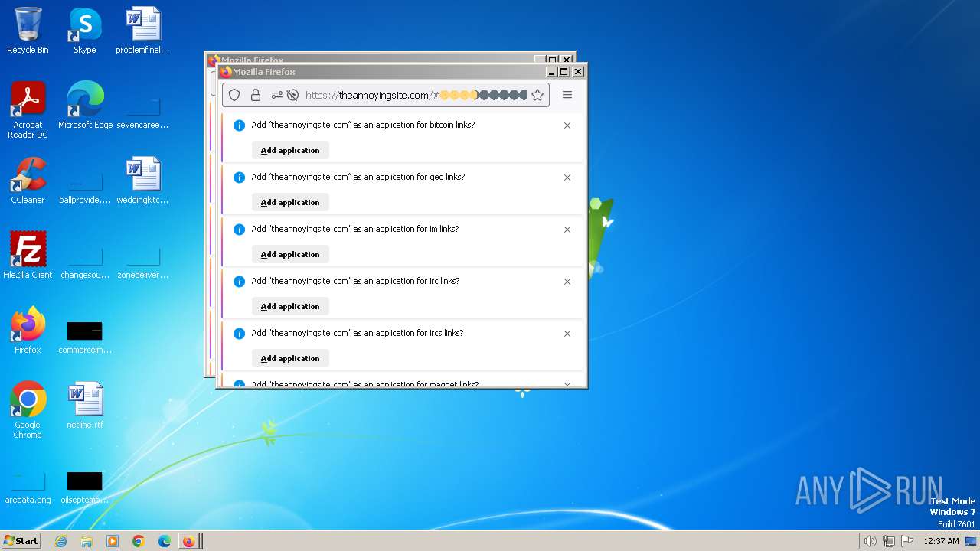
Task: Open Windows Media Player from the taskbar
Action: [113, 541]
